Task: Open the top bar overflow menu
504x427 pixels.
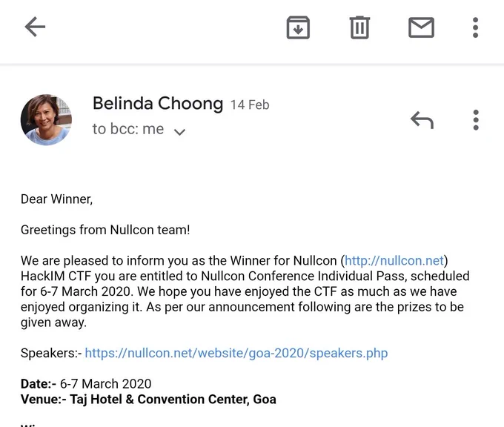Action: 475,27
